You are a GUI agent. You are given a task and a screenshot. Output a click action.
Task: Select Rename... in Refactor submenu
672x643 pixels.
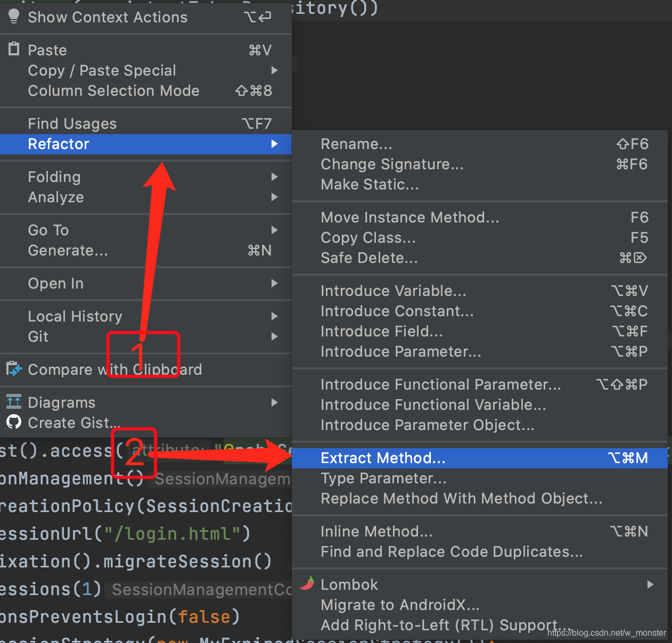click(480, 144)
